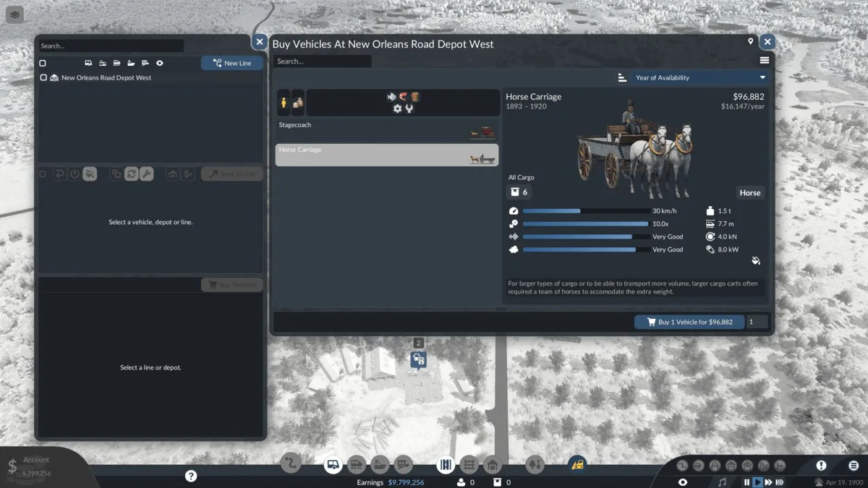
Task: Open the Year of Availability sort dropdown
Action: click(699, 77)
